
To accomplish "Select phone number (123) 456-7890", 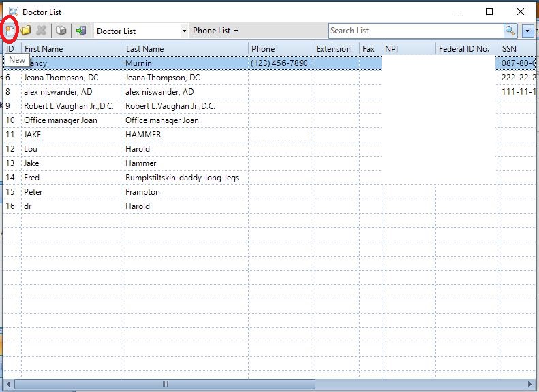I will [x=281, y=63].
